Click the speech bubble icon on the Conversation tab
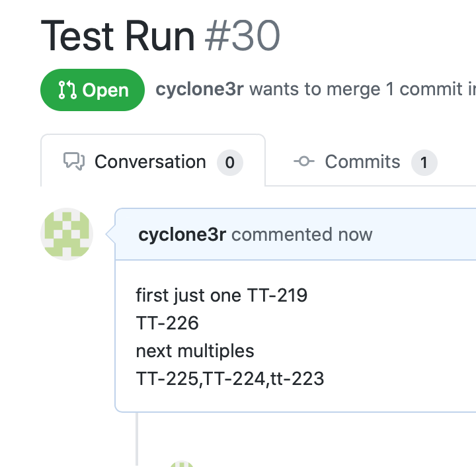 [73, 161]
